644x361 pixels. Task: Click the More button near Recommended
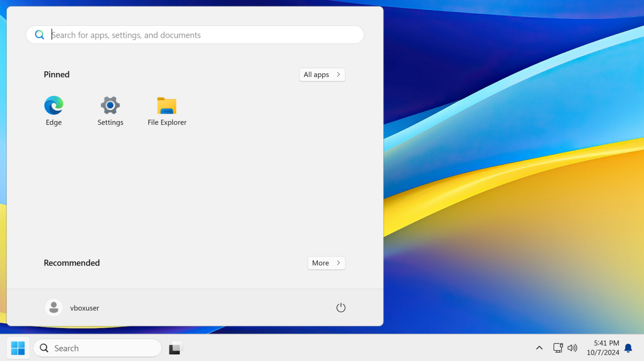point(326,263)
